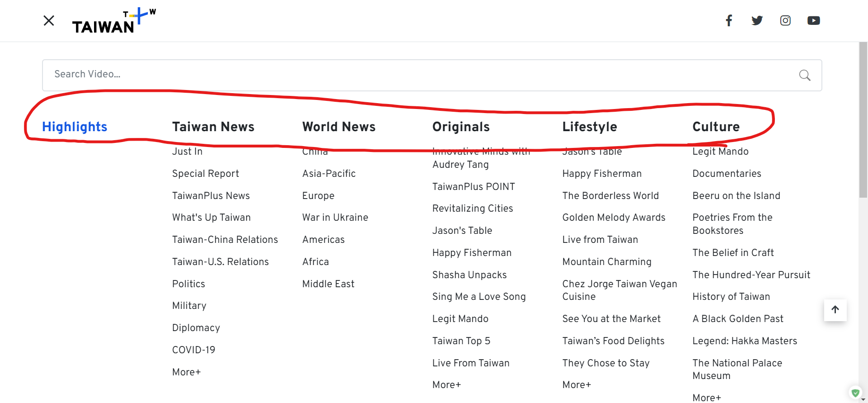Visit the TaiwanPlus Instagram account
This screenshot has height=403, width=868.
click(785, 20)
